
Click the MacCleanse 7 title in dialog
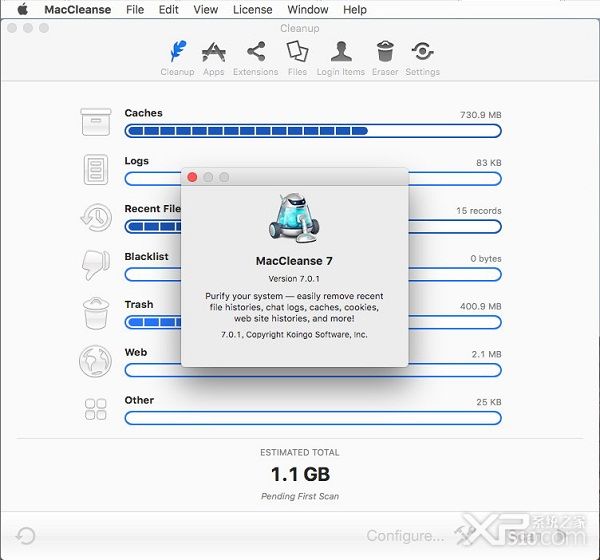point(294,261)
